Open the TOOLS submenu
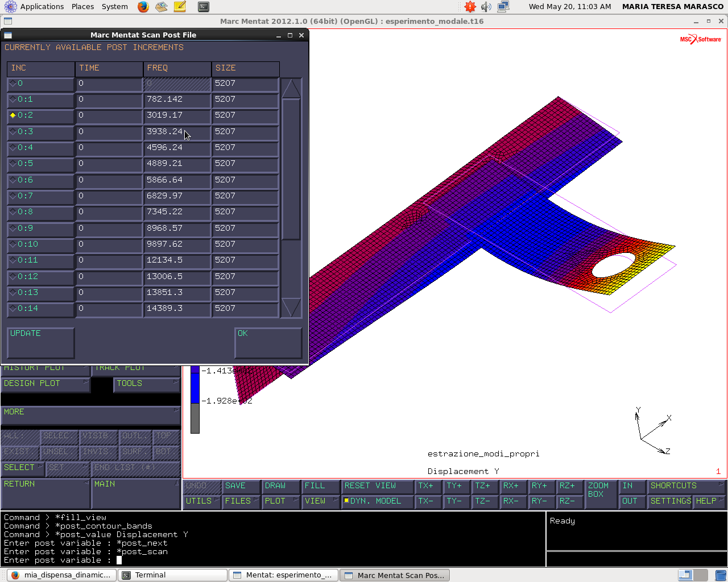728x582 pixels. coord(146,384)
